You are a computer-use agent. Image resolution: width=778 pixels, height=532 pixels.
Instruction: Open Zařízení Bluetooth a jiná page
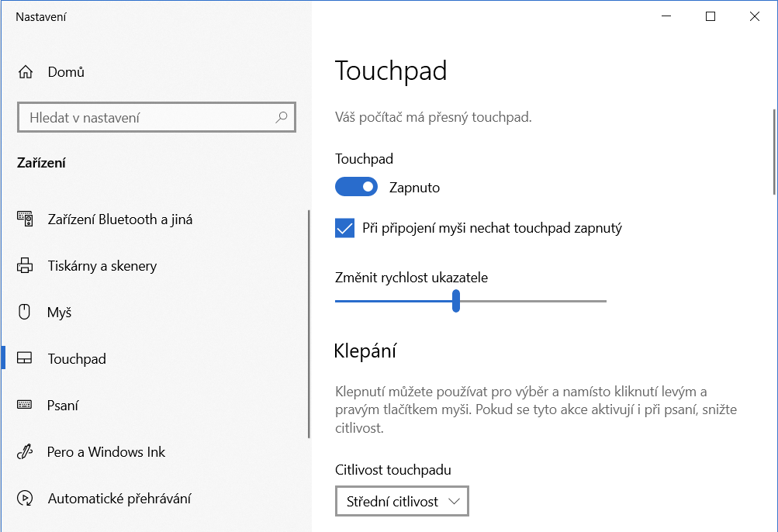click(155, 219)
